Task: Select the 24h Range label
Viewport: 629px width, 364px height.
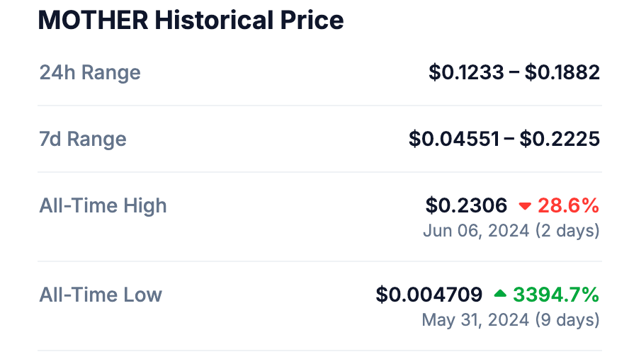Action: pos(90,72)
